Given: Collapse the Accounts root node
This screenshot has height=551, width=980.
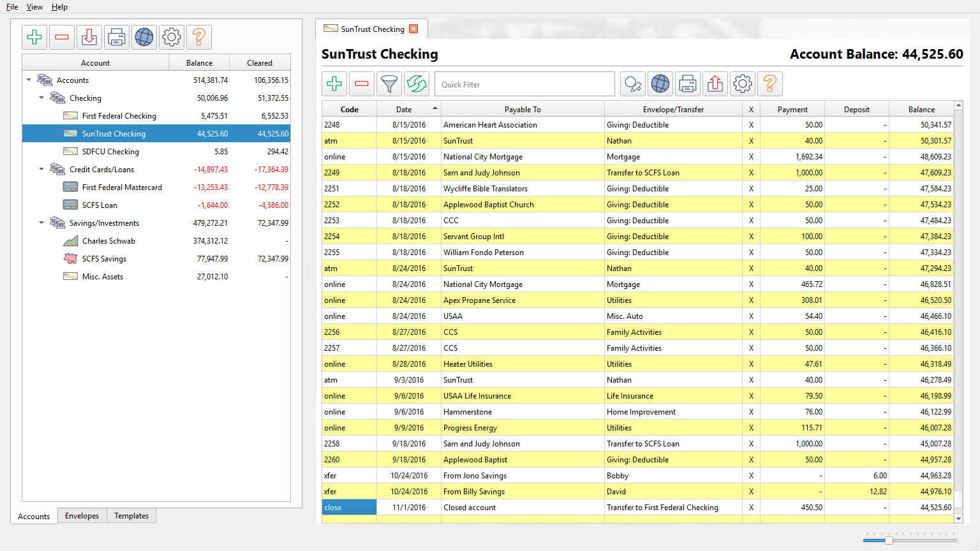Looking at the screenshot, I should (29, 80).
